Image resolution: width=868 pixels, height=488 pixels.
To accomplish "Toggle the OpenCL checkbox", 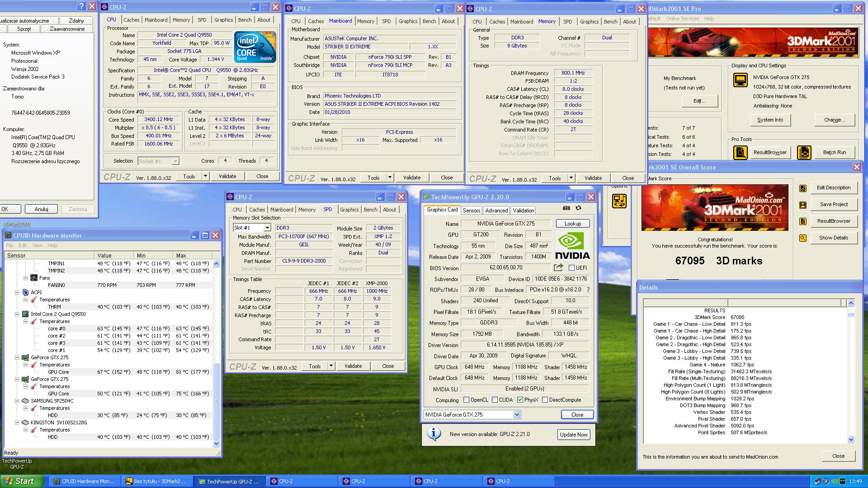I will [x=466, y=400].
